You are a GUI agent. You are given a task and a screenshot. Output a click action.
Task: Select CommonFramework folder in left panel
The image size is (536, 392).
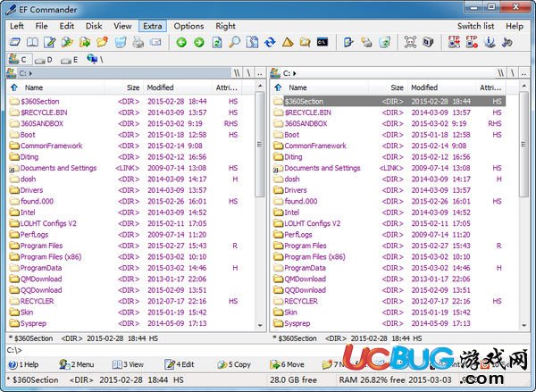point(51,146)
